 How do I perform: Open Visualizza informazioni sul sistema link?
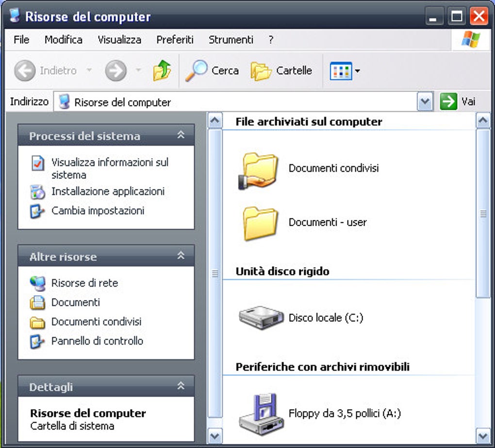pos(110,168)
